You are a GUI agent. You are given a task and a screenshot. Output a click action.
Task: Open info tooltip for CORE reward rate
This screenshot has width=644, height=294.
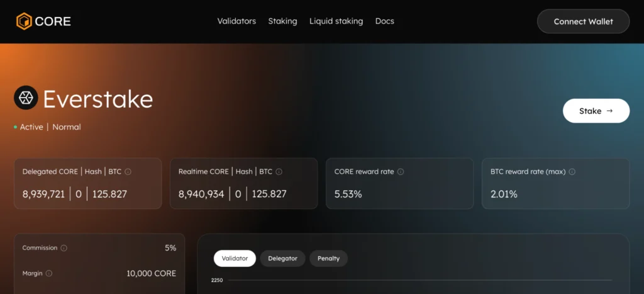click(x=401, y=171)
